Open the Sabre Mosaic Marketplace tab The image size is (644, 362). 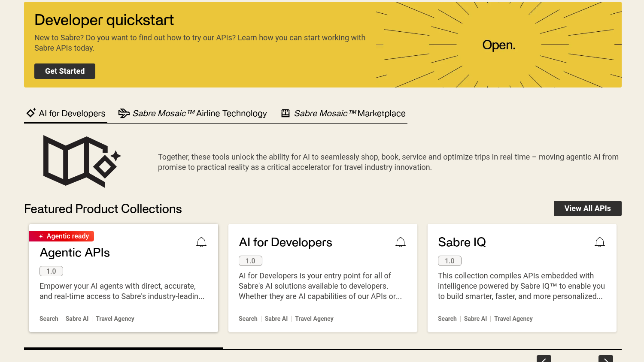[343, 113]
